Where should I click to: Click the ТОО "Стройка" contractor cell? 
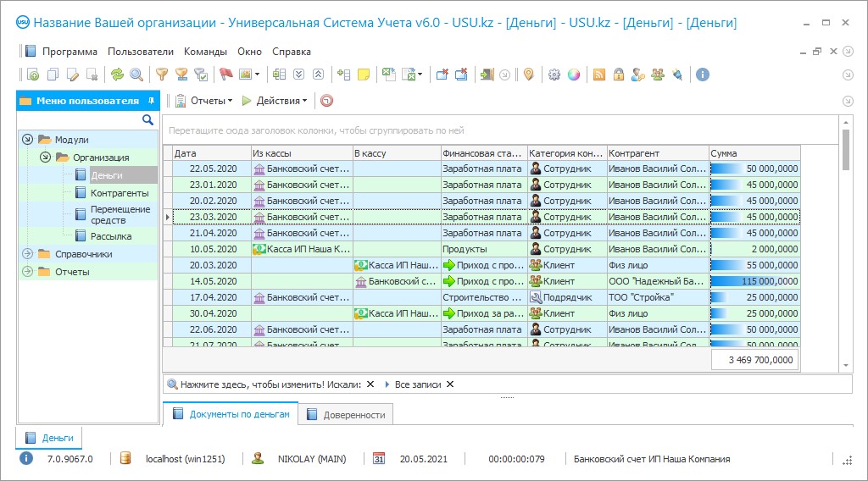[x=658, y=297]
